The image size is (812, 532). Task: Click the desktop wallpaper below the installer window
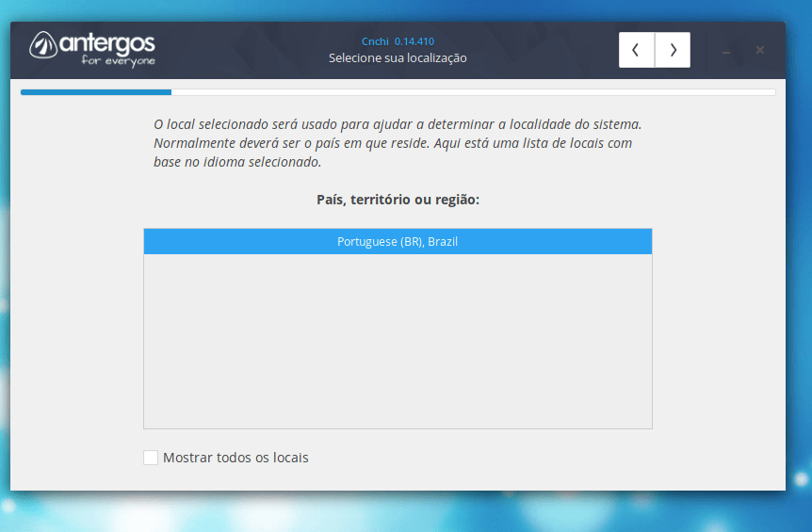tap(405, 513)
